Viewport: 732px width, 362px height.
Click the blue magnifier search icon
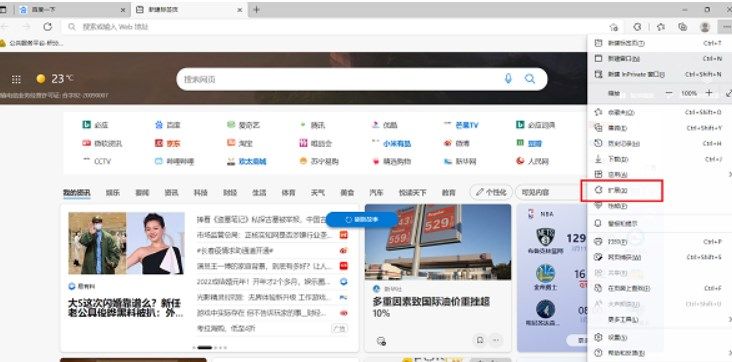point(530,79)
